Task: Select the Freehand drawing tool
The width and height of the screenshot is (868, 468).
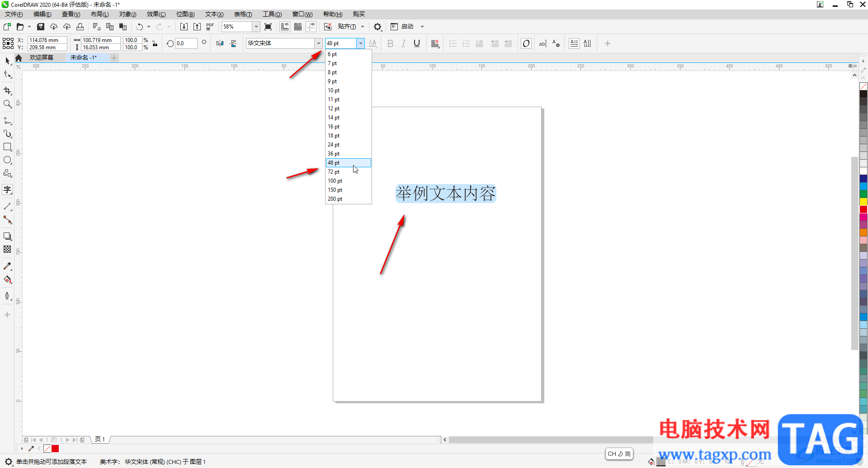Action: pos(7,121)
